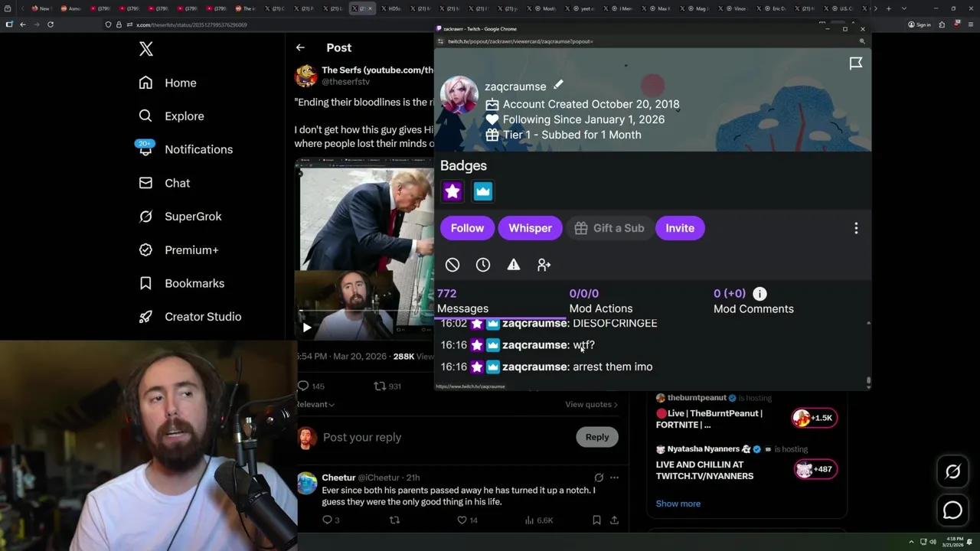Click the Grok icon on Cheetur's reply
980x551 pixels.
click(x=599, y=478)
